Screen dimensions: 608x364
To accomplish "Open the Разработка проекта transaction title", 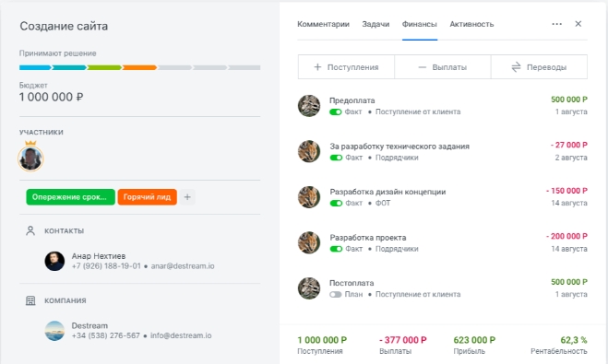I will (368, 238).
